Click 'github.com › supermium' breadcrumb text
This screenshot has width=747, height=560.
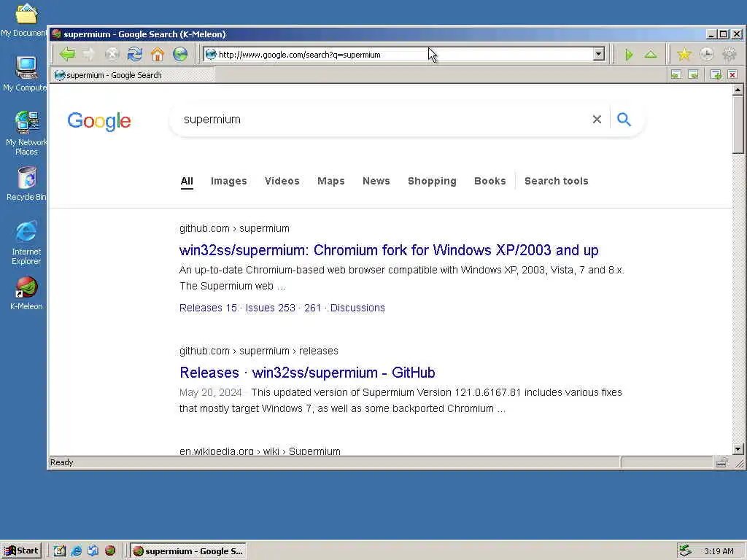coord(234,228)
